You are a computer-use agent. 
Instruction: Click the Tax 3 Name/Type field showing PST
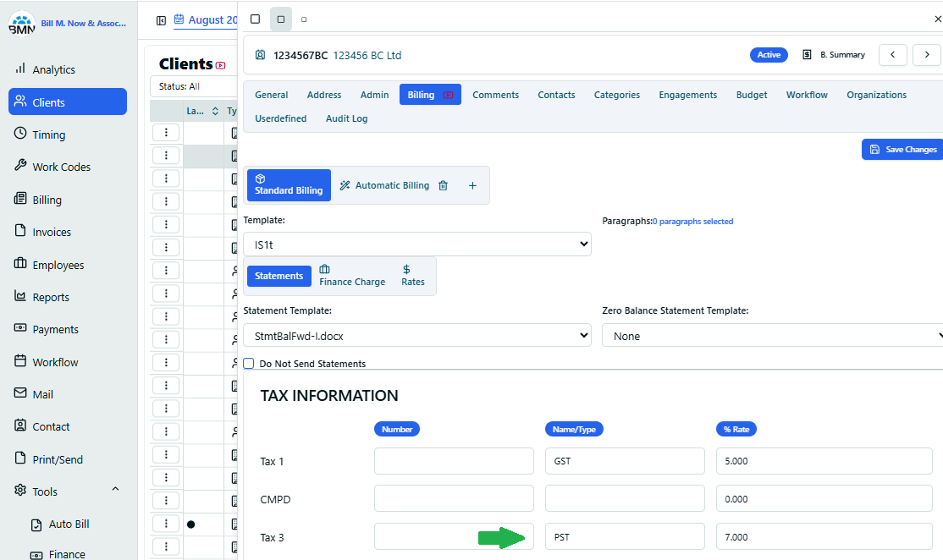point(625,536)
